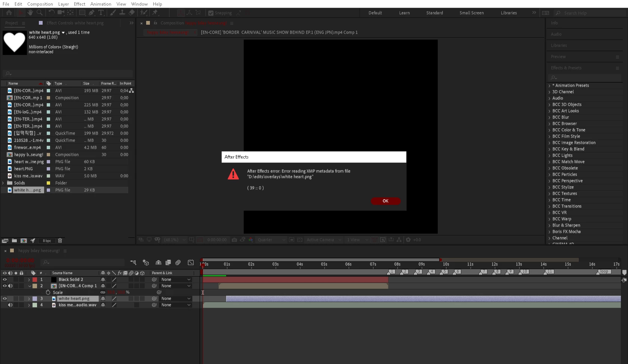Viewport: 628px width, 364px height.
Task: Switch to the Libraries workspace
Action: pos(509,13)
